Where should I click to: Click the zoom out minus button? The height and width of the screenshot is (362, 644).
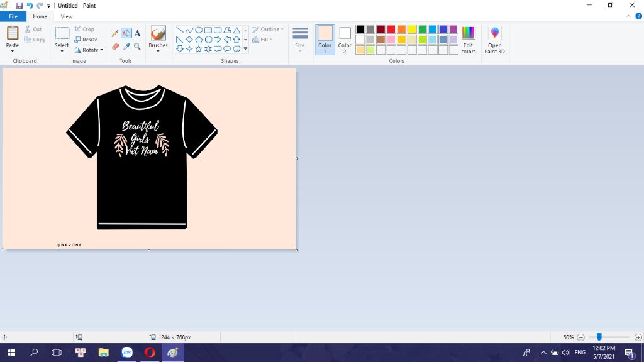[x=580, y=337]
